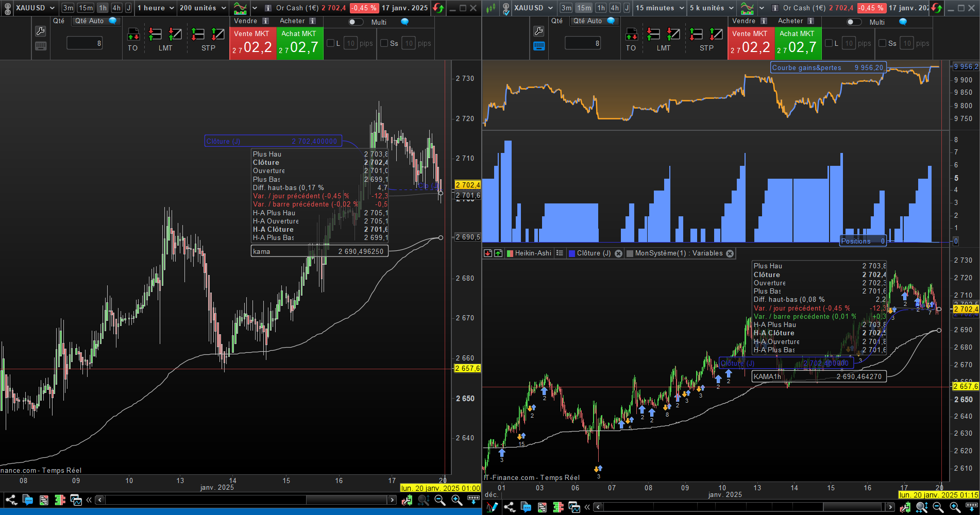Open the drawing pencil tool in right bottom toolbar

pyautogui.click(x=492, y=507)
